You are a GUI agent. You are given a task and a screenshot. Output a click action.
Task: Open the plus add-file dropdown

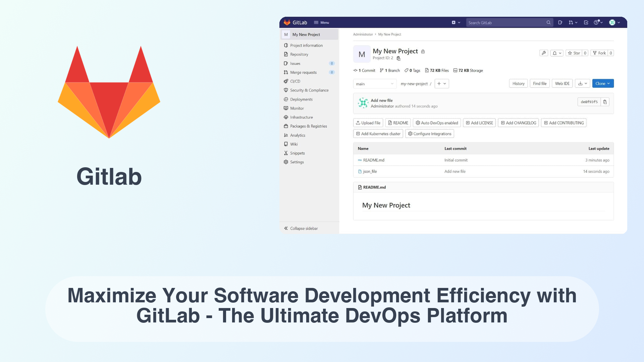[x=442, y=84]
